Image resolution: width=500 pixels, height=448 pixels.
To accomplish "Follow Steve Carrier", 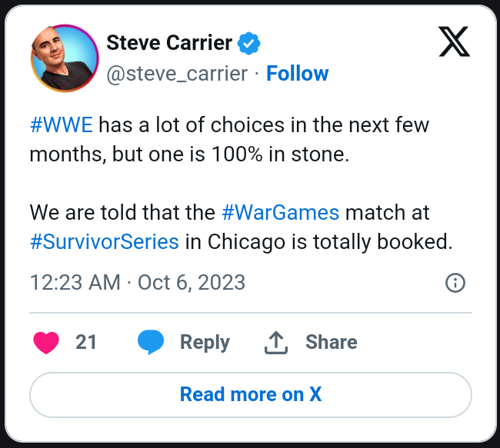I will 297,74.
